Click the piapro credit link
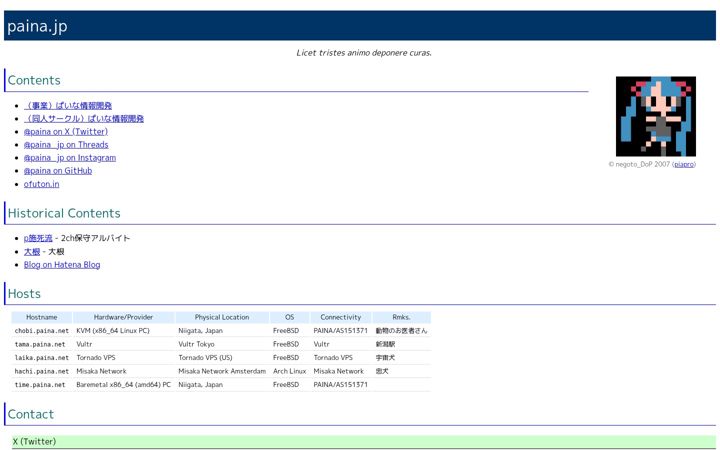 [684, 164]
